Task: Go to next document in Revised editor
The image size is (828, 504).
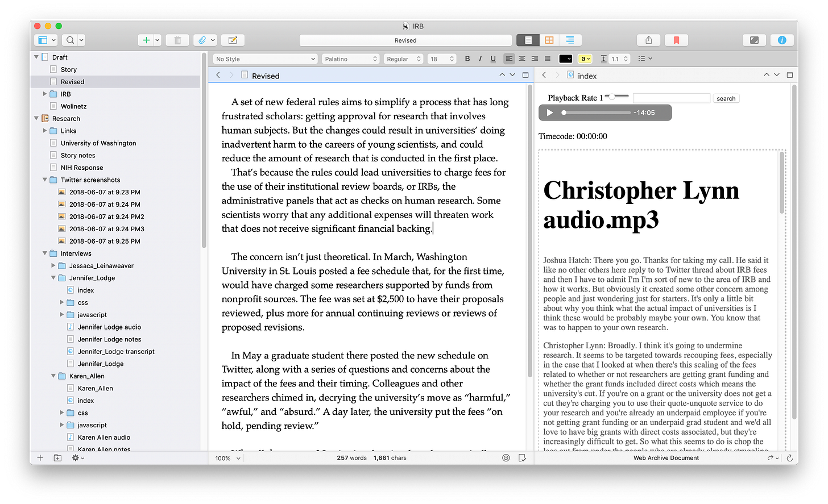Action: [512, 75]
